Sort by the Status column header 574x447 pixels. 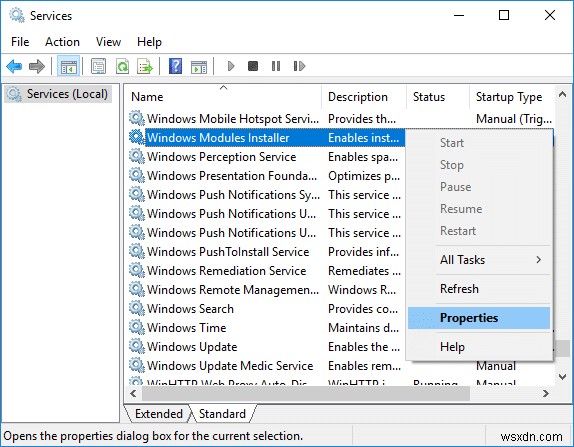(x=438, y=97)
